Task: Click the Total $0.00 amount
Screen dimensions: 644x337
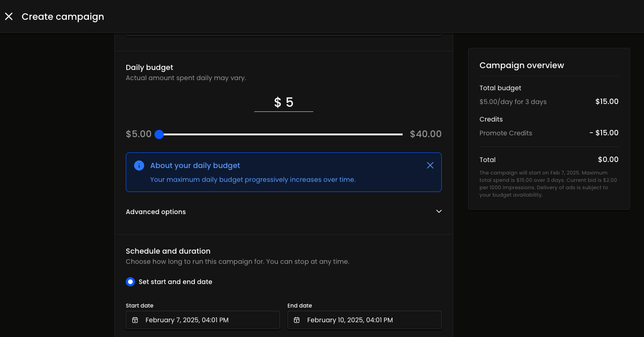Action: point(608,160)
